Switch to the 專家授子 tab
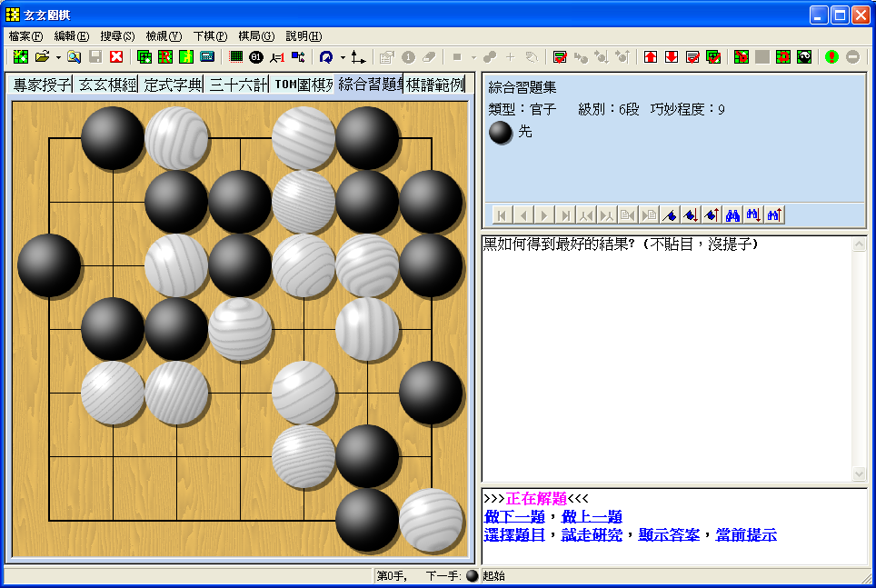This screenshot has height=588, width=876. pos(41,85)
